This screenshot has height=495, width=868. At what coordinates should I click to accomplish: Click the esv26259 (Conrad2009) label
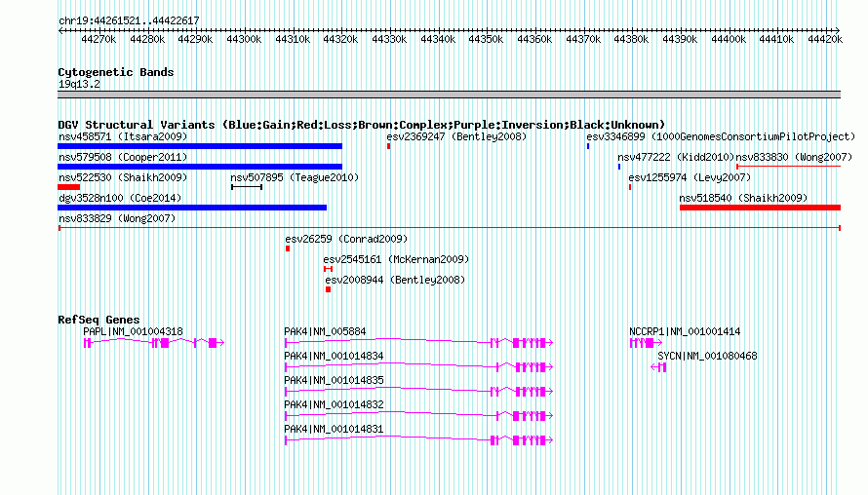point(346,239)
